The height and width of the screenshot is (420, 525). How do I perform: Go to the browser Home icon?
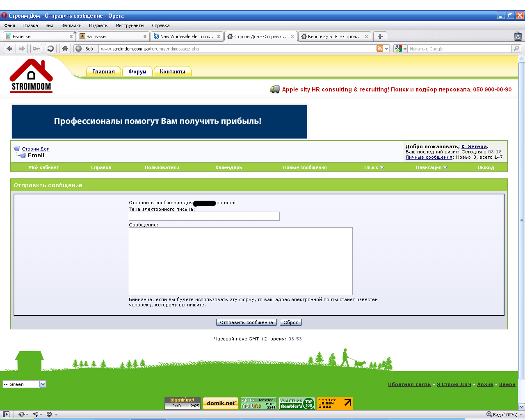click(65, 48)
